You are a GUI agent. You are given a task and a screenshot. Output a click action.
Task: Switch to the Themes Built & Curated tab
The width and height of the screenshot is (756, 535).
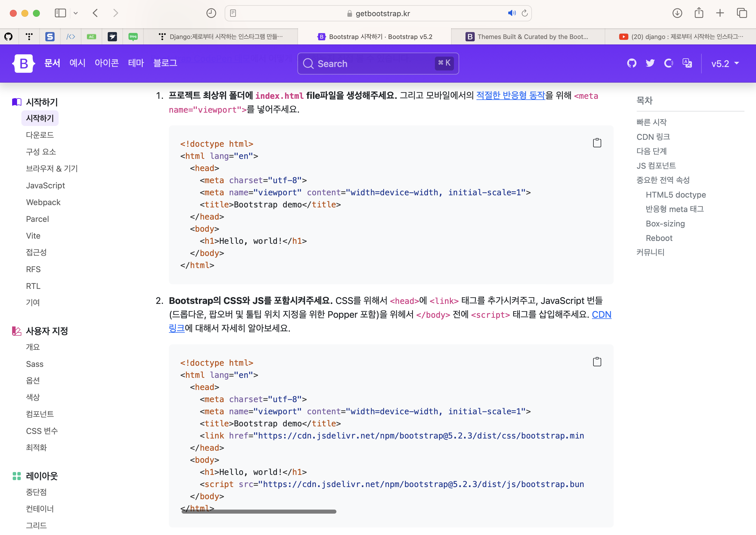[x=528, y=37]
